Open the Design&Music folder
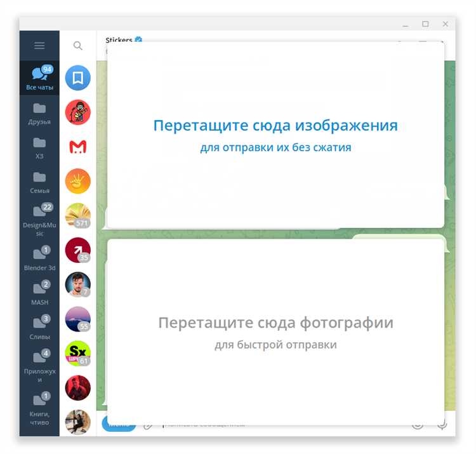Screen dimensions: 476x454 pos(39,220)
